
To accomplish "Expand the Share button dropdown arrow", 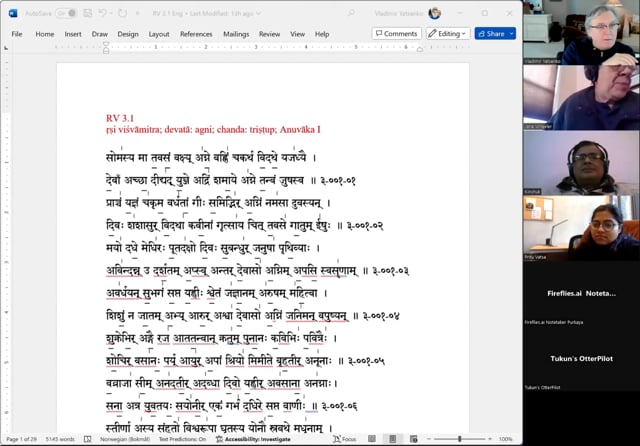I will tap(512, 33).
